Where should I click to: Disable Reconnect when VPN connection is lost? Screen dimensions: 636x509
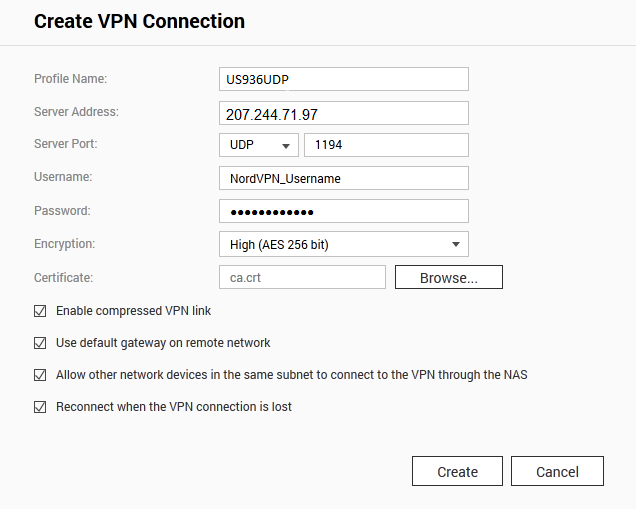[41, 407]
